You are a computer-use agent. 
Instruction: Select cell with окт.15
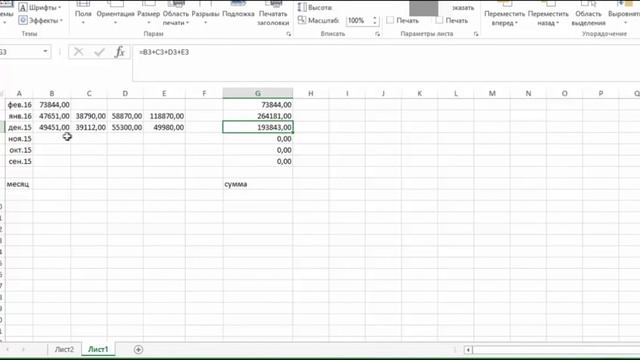pyautogui.click(x=19, y=150)
